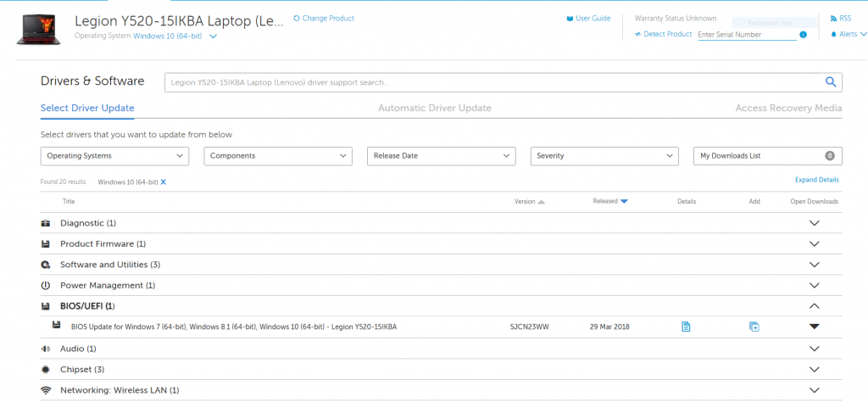
Task: Open the Release Date filter dropdown
Action: coord(441,156)
